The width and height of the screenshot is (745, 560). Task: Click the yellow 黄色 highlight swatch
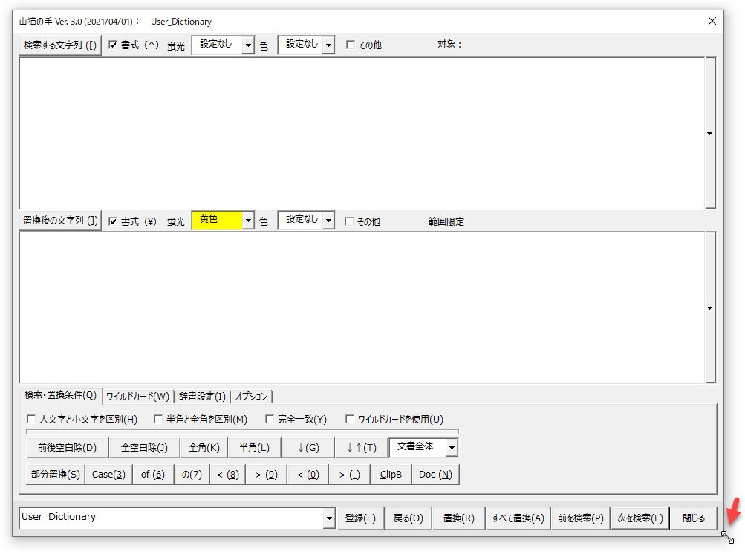pos(217,221)
